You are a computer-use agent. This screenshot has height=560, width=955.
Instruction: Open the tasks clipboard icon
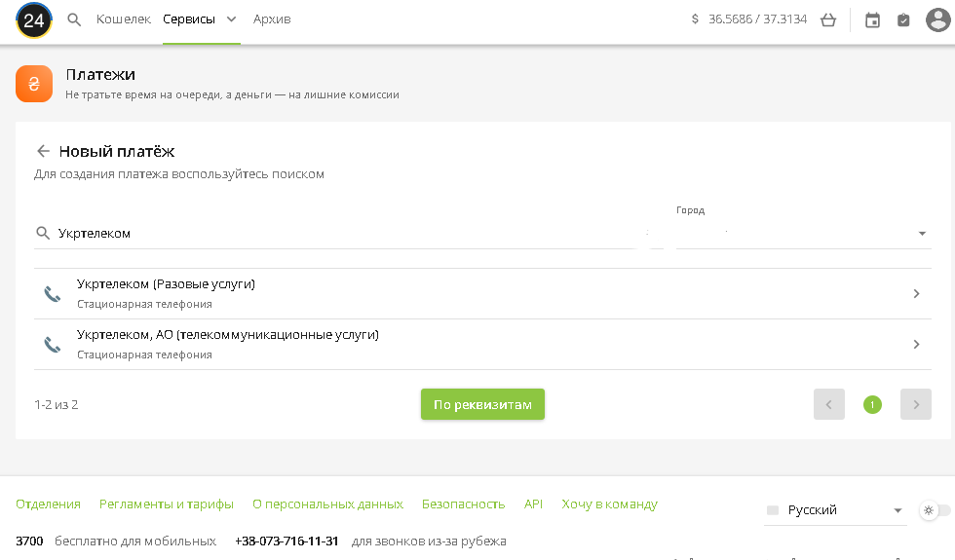tap(903, 19)
